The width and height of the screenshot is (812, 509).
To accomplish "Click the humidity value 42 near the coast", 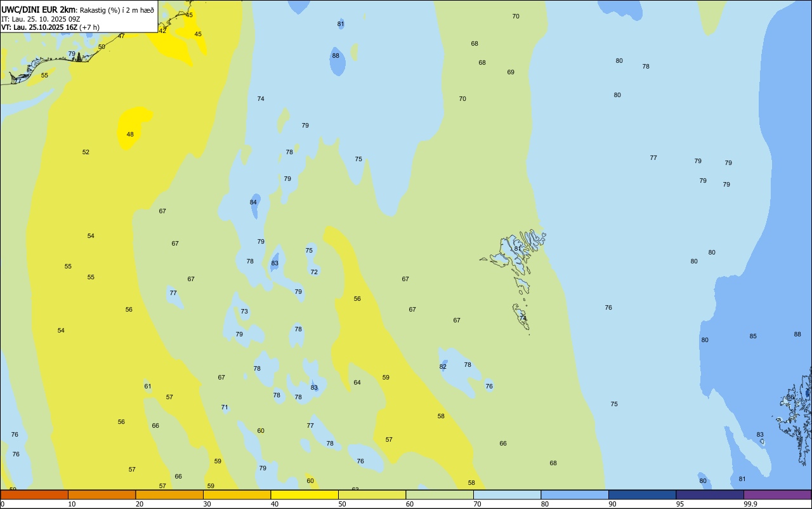I will click(162, 30).
